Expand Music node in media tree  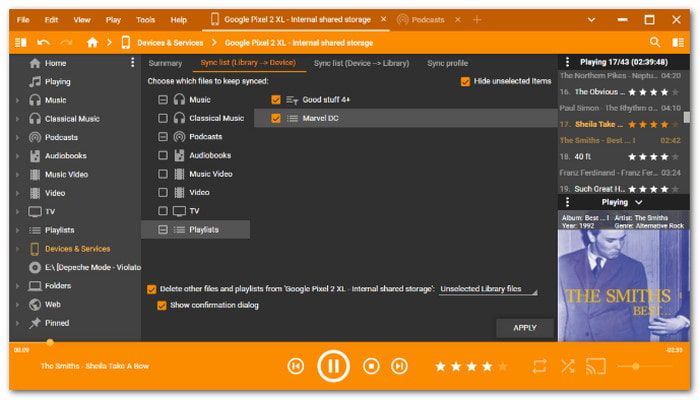17,100
